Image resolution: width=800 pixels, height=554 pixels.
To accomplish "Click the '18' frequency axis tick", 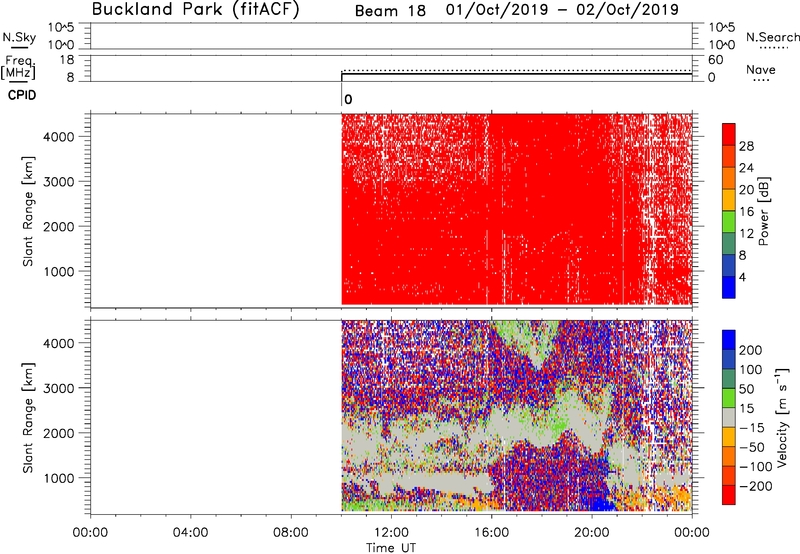I will 67,60.
